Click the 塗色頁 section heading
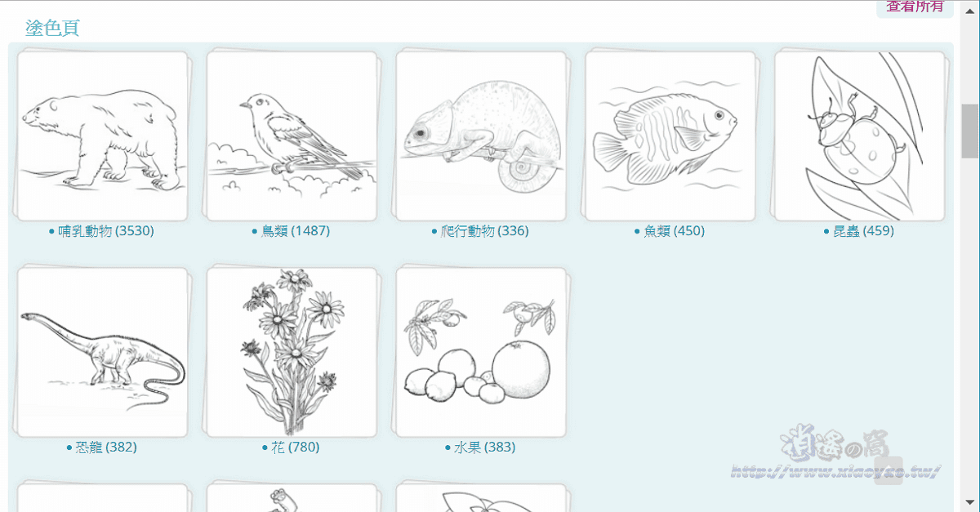980x512 pixels. (52, 28)
